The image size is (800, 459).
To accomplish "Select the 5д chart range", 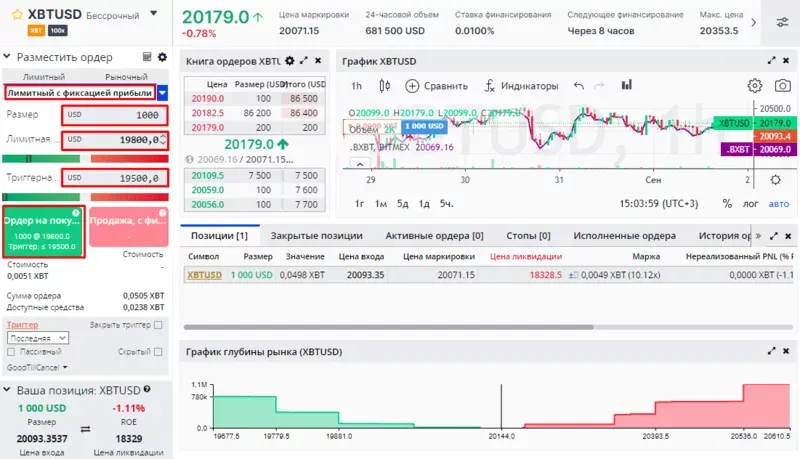I will coord(403,203).
